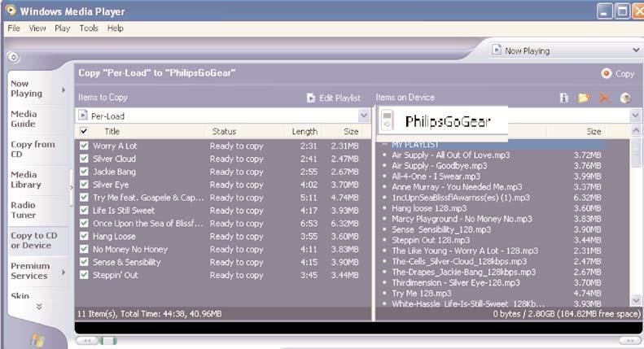Select Hang loose 128.mp3 on device
Screen dimensions: 644x349
[x=429, y=208]
